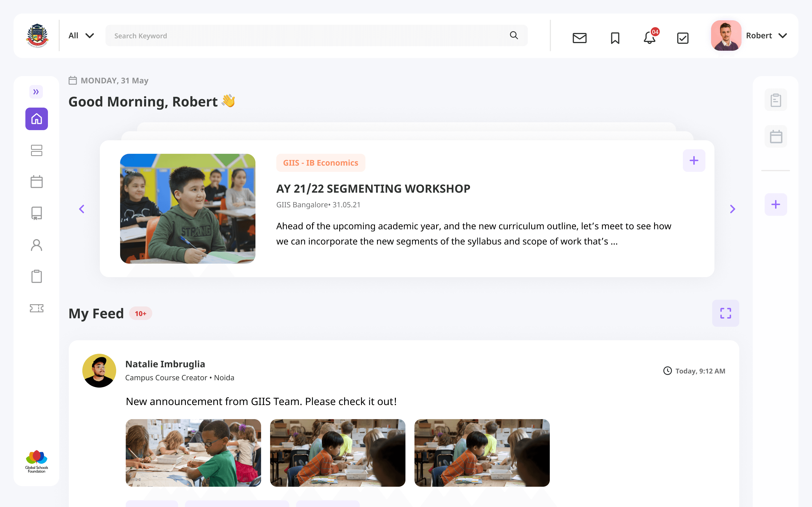Toggle My Feed fullscreen view
Screen dimensions: 812x507
725,313
